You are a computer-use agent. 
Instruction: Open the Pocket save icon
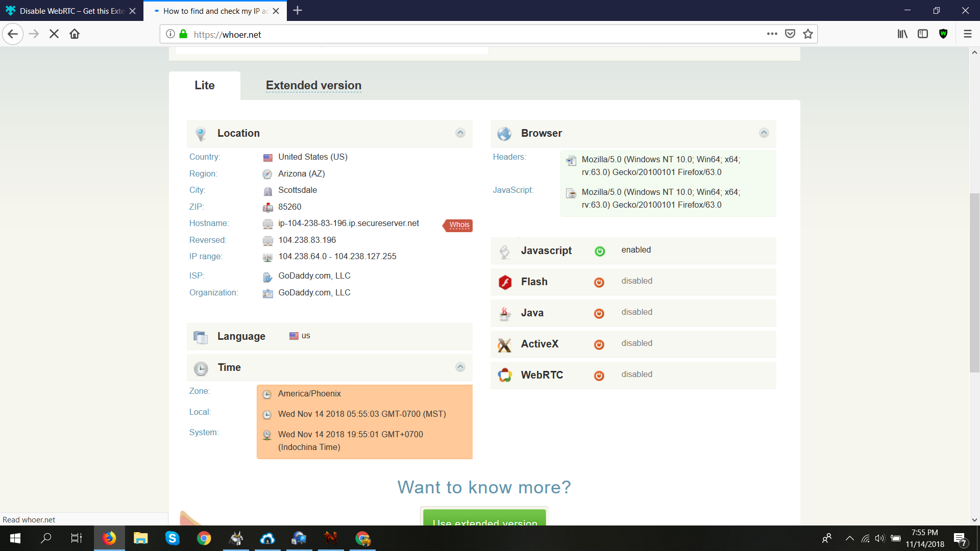coord(790,34)
